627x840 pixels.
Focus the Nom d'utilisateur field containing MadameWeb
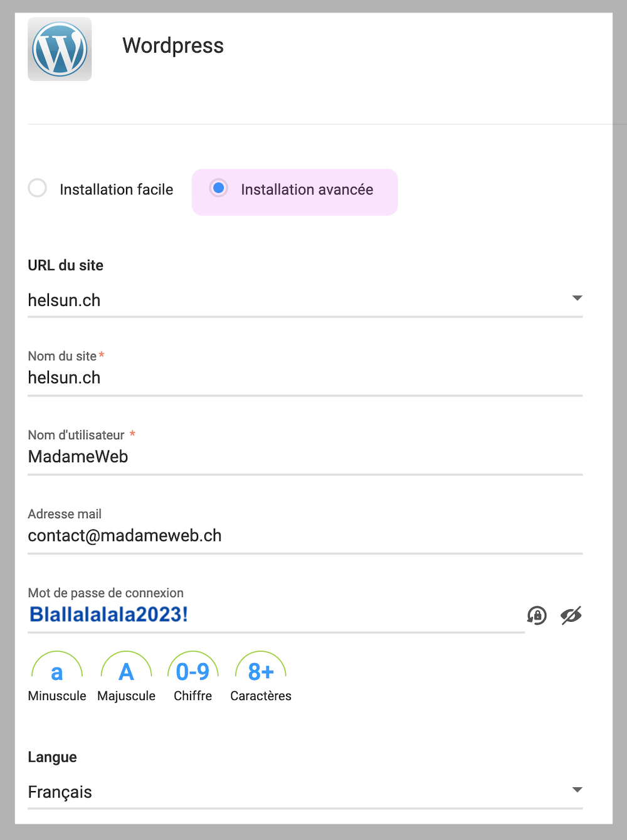pos(305,457)
